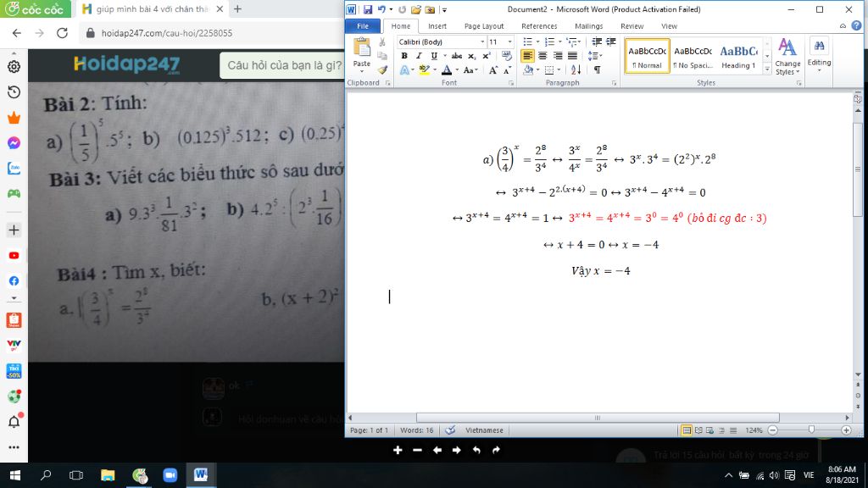Click the Clear Formatting icon
The height and width of the screenshot is (488, 868).
click(507, 56)
